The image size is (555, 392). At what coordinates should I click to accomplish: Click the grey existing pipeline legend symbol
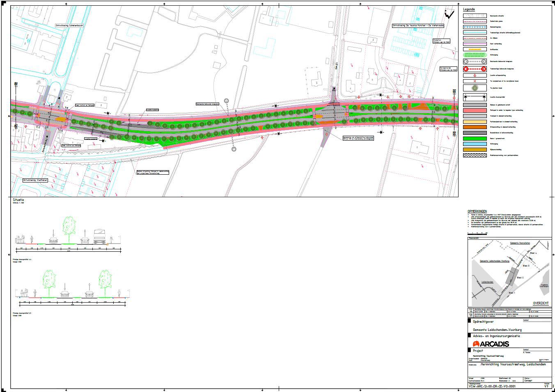(x=475, y=61)
